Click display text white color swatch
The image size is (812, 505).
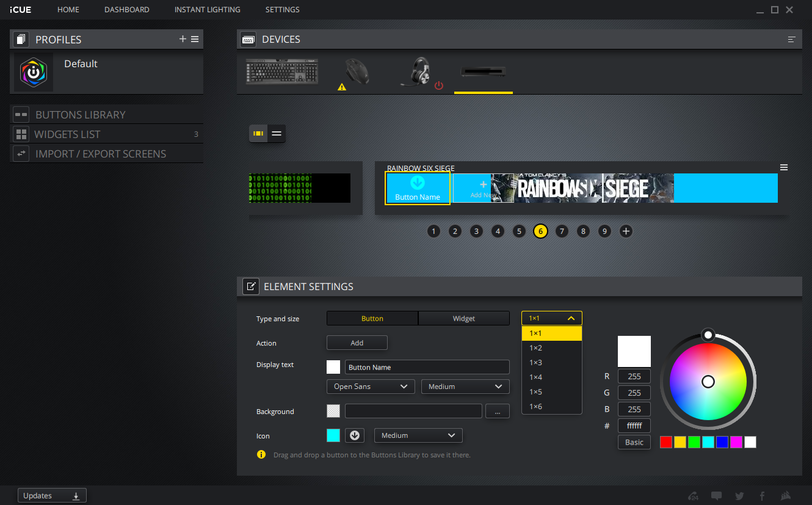click(x=333, y=367)
